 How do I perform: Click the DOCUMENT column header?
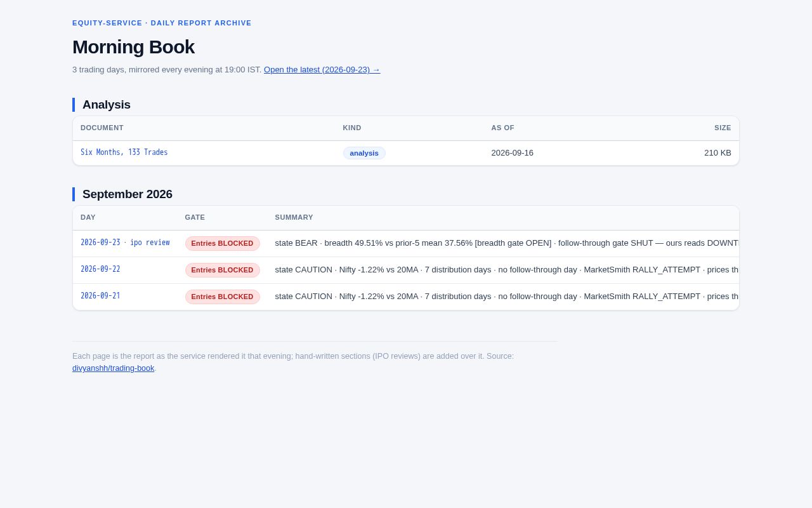pyautogui.click(x=102, y=128)
